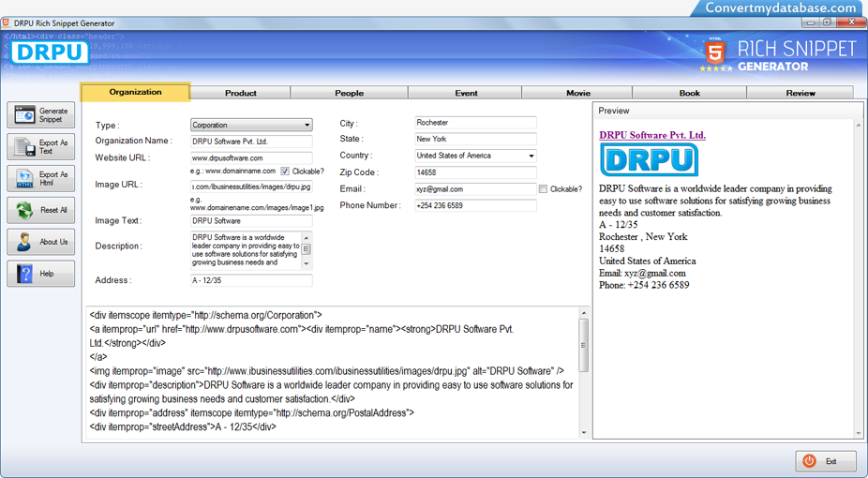The image size is (868, 478).
Task: Click the DRPU logo in header
Action: (50, 52)
